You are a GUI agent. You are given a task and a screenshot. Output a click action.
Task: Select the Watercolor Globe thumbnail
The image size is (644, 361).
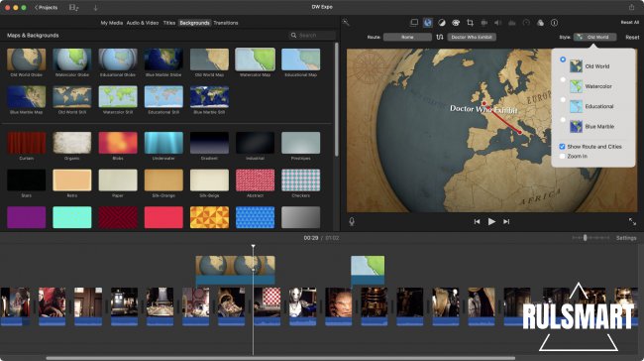click(x=72, y=60)
